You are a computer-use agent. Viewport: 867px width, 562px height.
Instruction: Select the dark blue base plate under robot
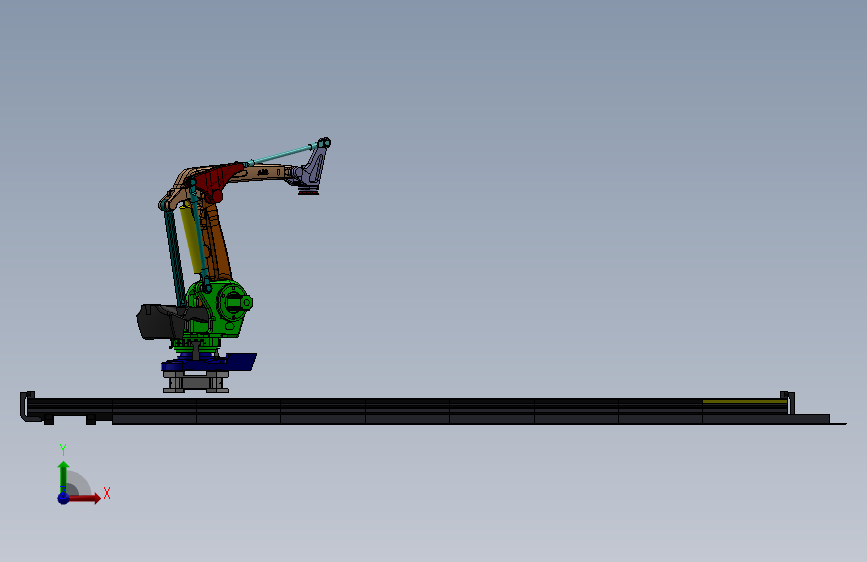[210, 362]
